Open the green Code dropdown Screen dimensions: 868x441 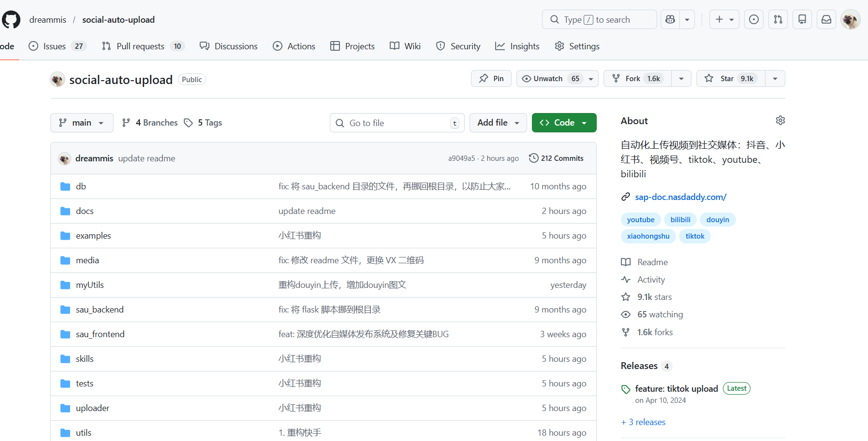point(564,123)
